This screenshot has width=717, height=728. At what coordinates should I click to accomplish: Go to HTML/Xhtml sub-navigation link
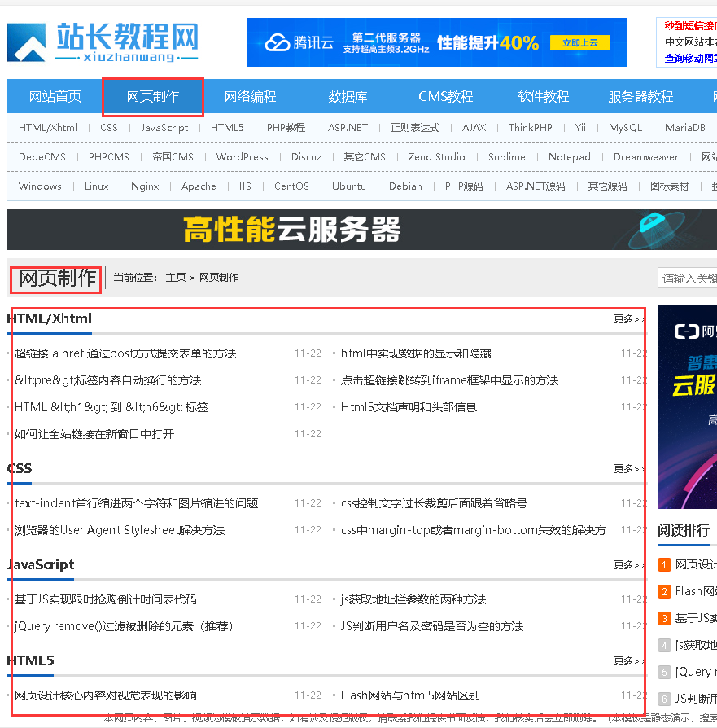tap(48, 128)
